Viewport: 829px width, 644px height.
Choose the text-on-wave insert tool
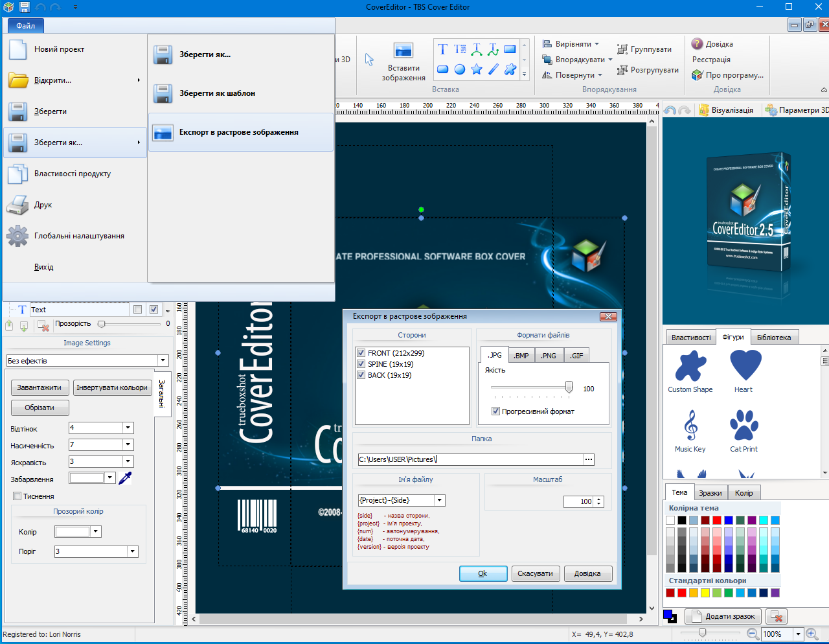pos(494,49)
